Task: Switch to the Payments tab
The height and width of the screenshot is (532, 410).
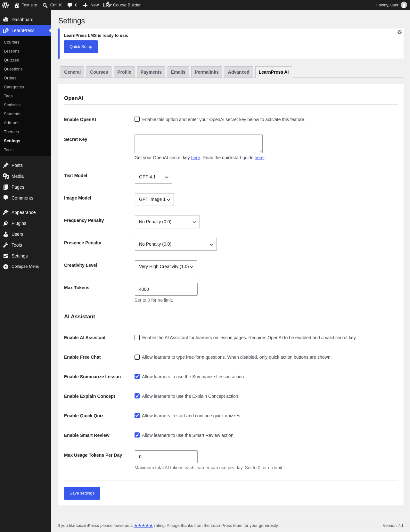Action: click(151, 72)
